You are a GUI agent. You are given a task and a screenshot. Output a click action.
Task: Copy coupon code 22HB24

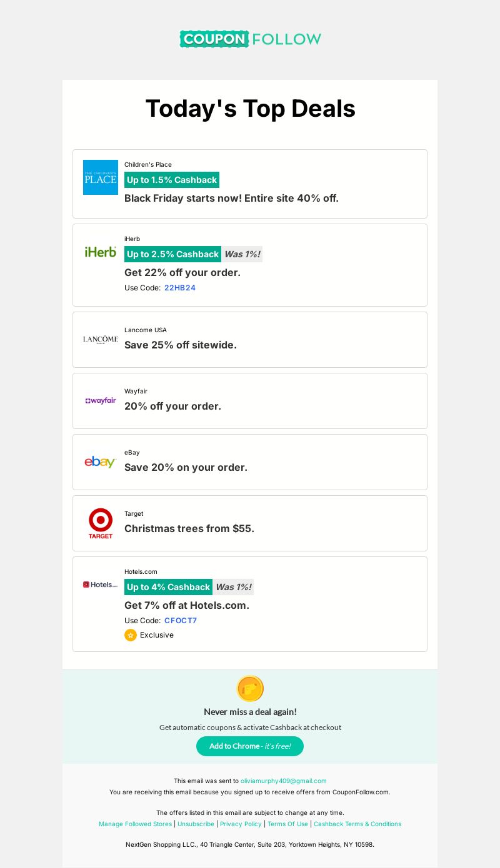[180, 288]
